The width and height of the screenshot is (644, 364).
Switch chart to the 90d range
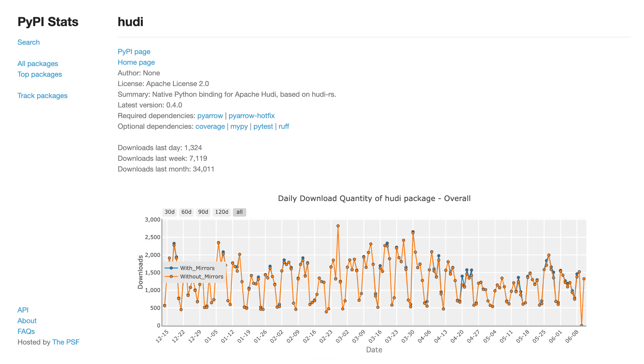pyautogui.click(x=203, y=212)
